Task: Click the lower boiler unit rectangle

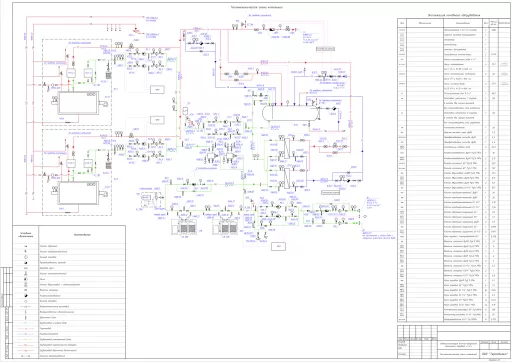Action: 78,193
